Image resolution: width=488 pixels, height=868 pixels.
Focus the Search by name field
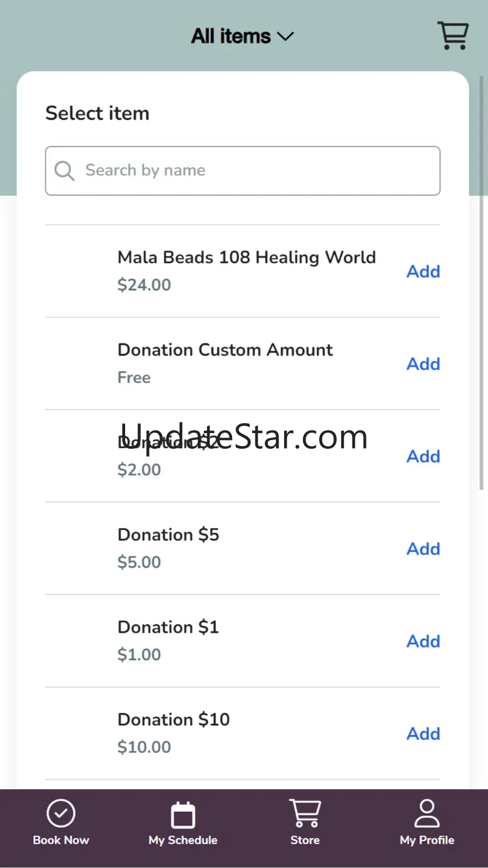pyautogui.click(x=243, y=171)
